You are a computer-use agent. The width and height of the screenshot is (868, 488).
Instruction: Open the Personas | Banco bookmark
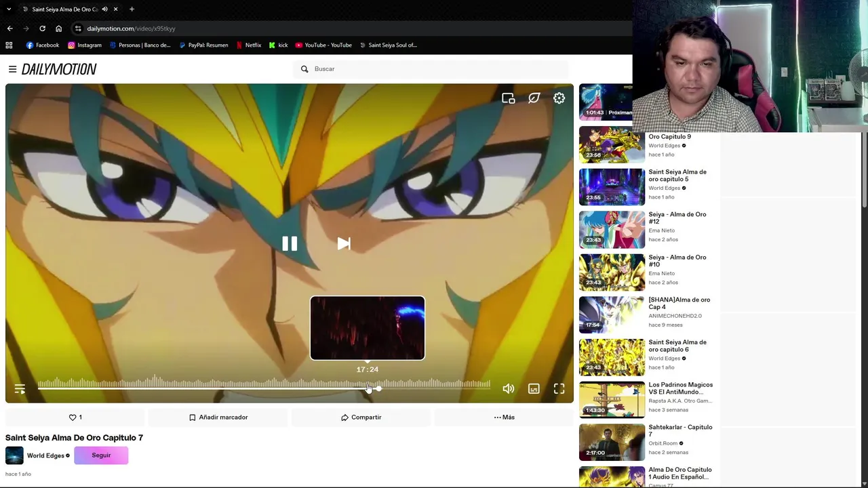tap(140, 45)
